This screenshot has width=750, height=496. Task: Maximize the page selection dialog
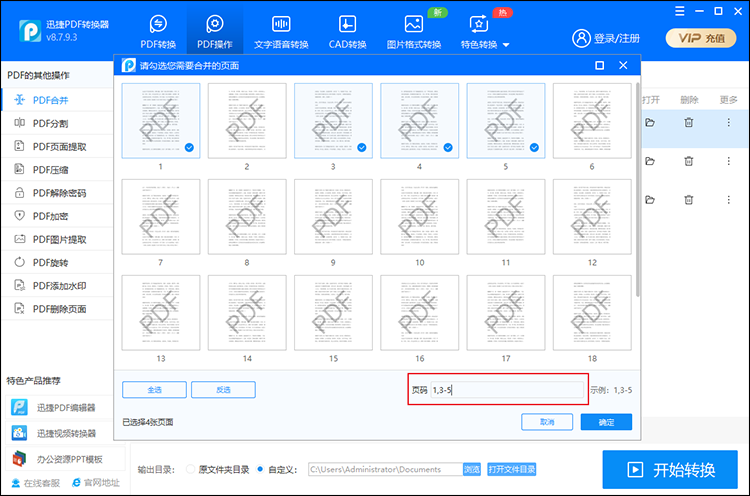point(599,66)
